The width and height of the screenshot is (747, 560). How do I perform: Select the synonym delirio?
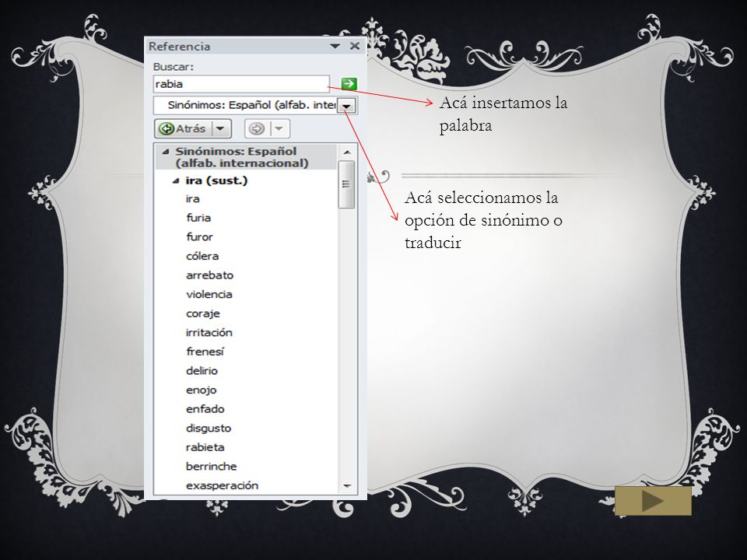[x=202, y=370]
